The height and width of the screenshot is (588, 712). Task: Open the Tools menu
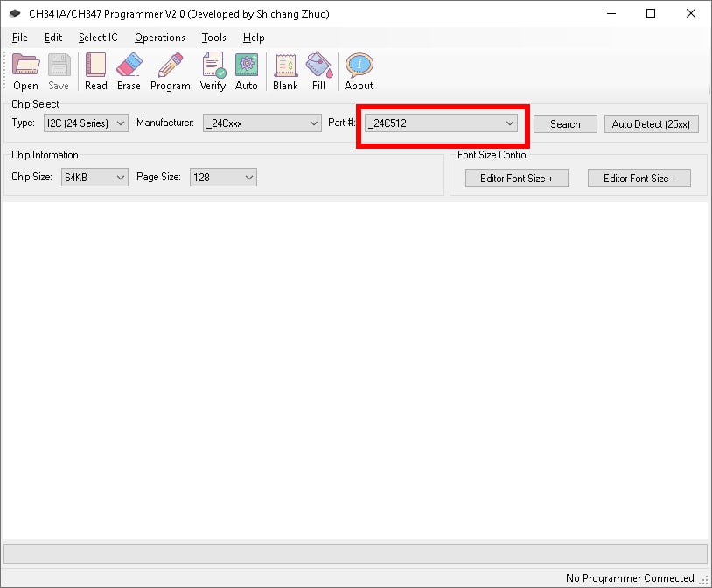click(214, 38)
